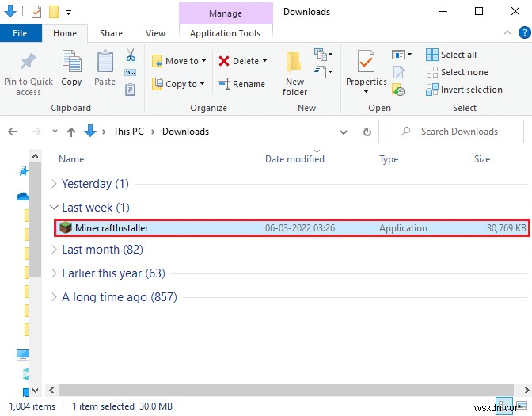Click the Refresh button in address bar

(x=367, y=132)
